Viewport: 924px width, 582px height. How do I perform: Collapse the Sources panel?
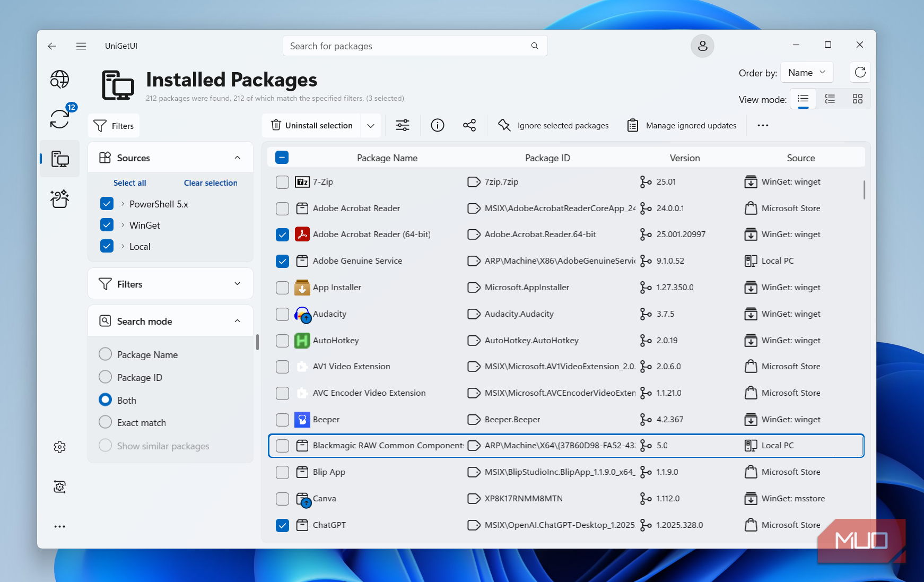tap(237, 158)
